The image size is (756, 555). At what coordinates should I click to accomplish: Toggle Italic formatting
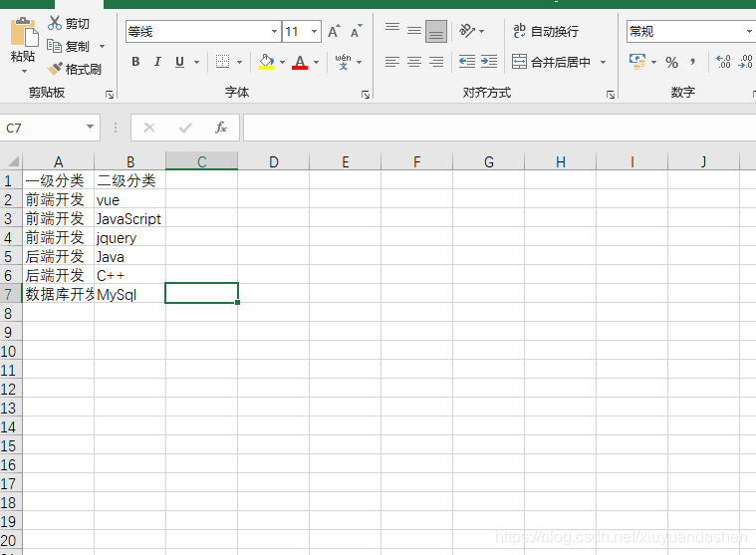157,62
